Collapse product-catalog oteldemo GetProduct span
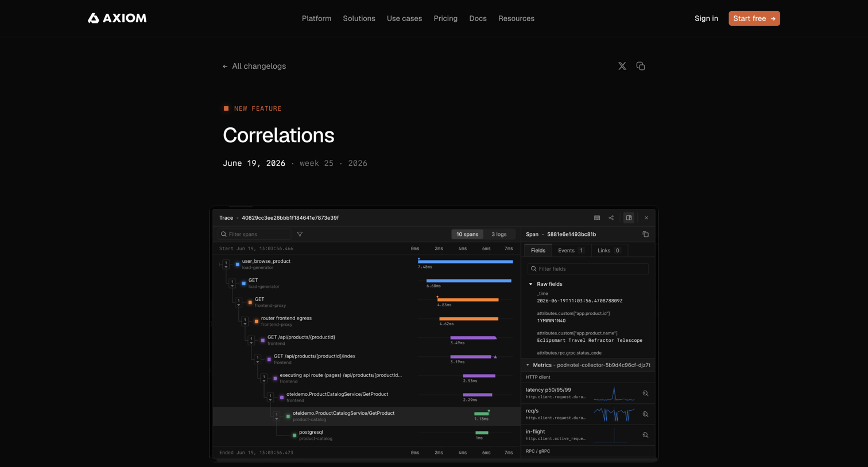Screen dimensions: 868x467 (277, 417)
